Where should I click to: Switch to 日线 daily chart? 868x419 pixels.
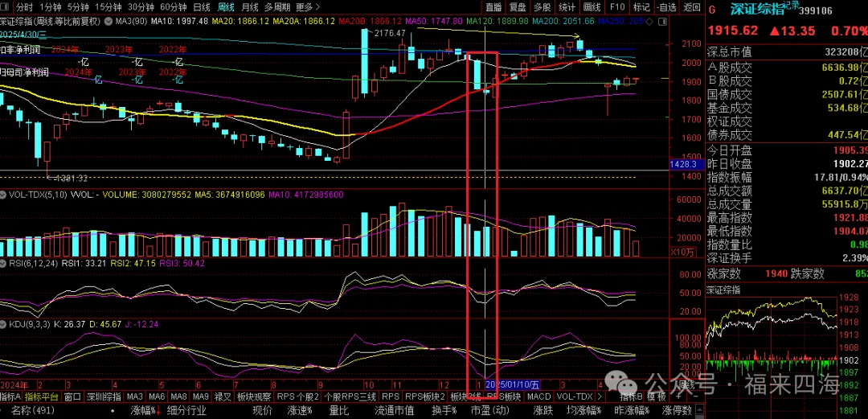point(202,8)
